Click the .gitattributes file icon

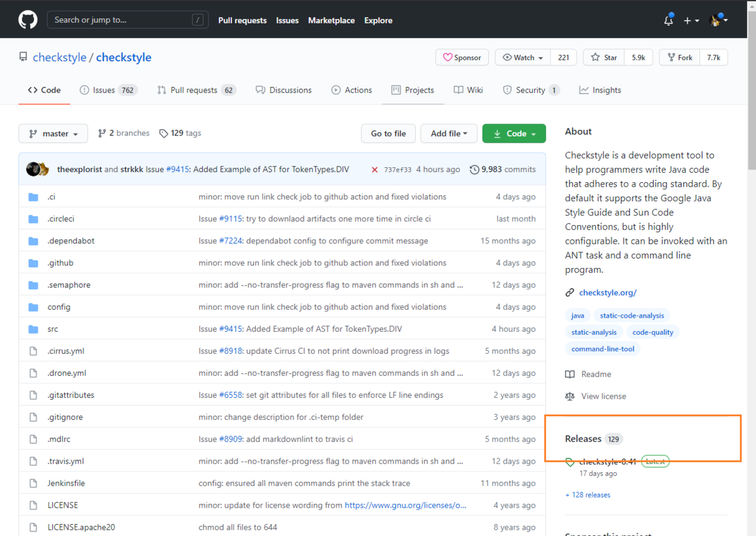point(33,395)
